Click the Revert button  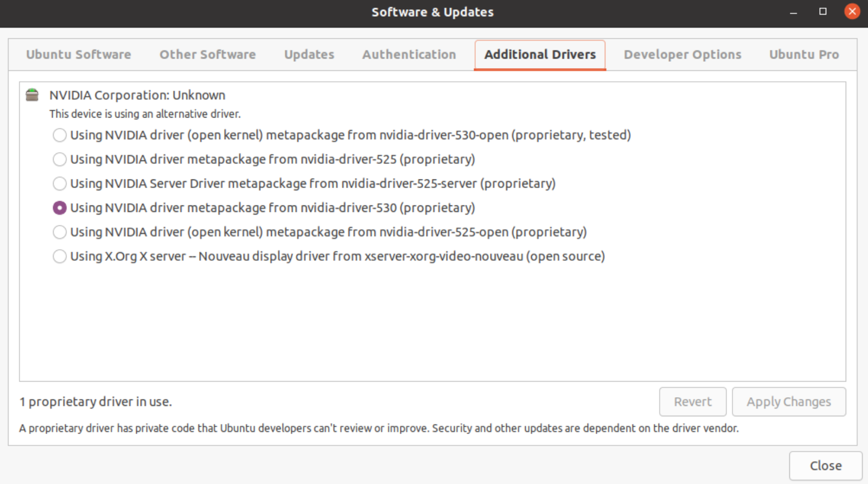tap(693, 402)
